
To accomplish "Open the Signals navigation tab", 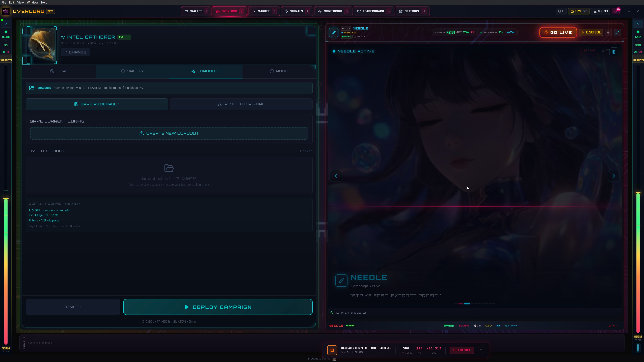I will click(297, 11).
